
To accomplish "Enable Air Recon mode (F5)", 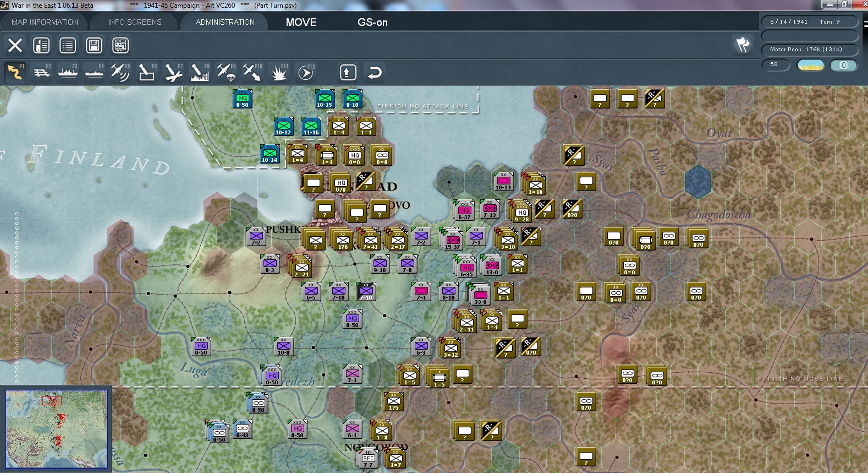I will tap(120, 72).
